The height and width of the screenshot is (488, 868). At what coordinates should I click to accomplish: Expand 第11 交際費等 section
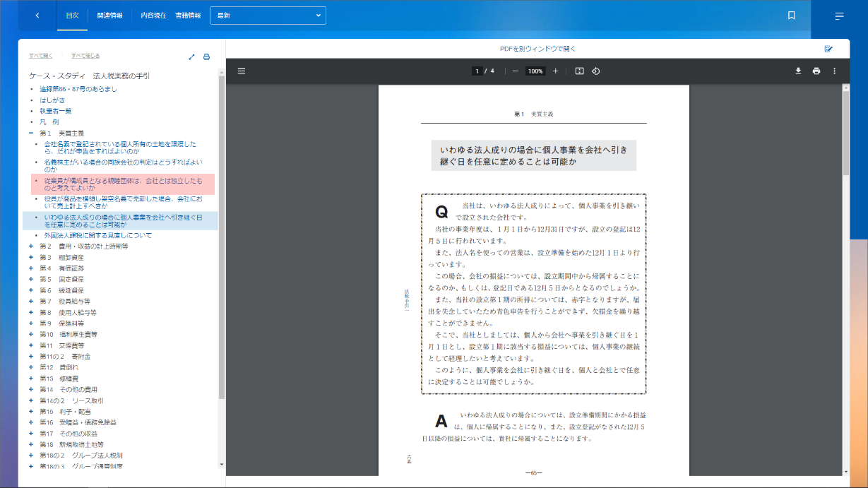[x=31, y=345]
